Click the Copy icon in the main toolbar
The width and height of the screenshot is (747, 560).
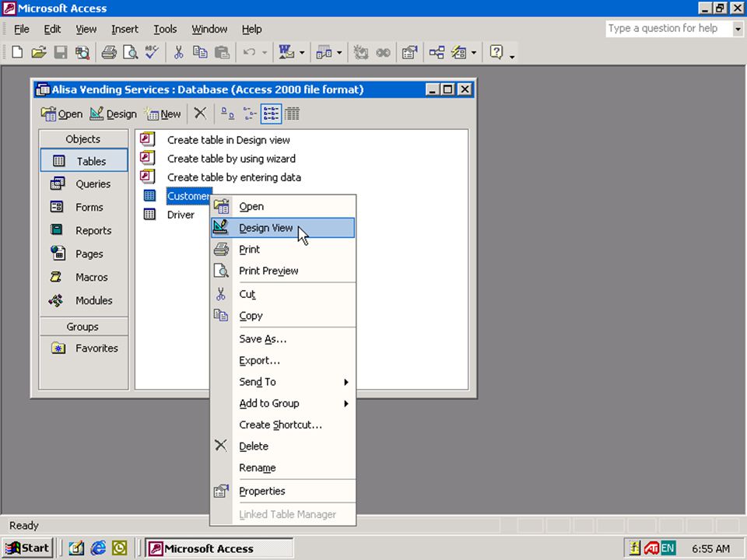tap(200, 52)
